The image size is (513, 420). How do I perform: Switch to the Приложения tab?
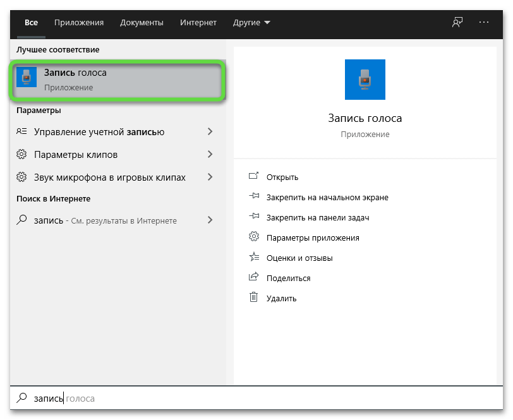point(79,23)
